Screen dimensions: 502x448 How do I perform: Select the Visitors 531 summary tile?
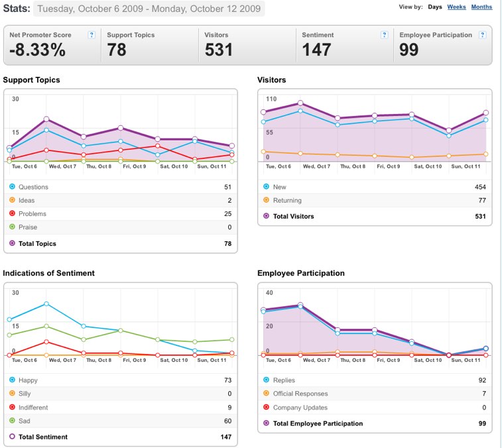247,45
